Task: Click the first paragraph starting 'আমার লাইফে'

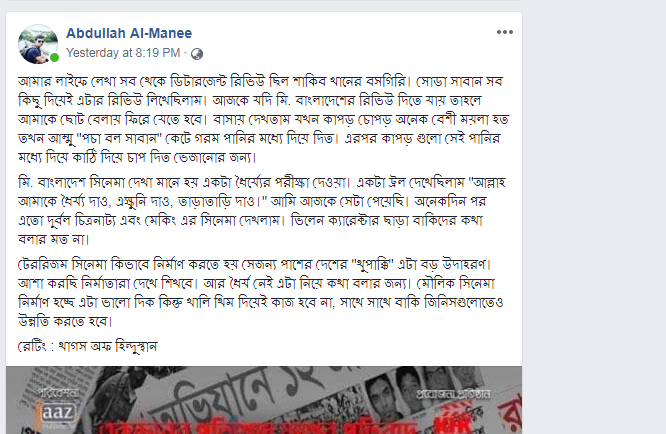Action: click(263, 119)
